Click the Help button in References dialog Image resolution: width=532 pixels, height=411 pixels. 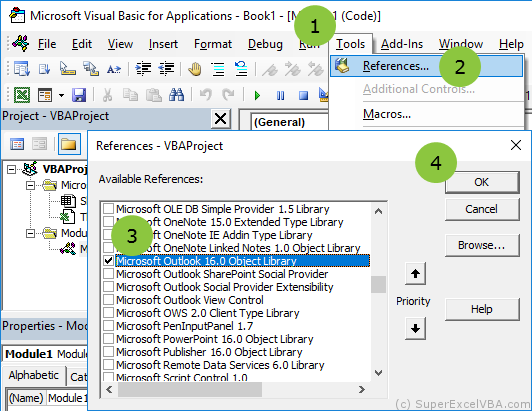click(x=482, y=309)
